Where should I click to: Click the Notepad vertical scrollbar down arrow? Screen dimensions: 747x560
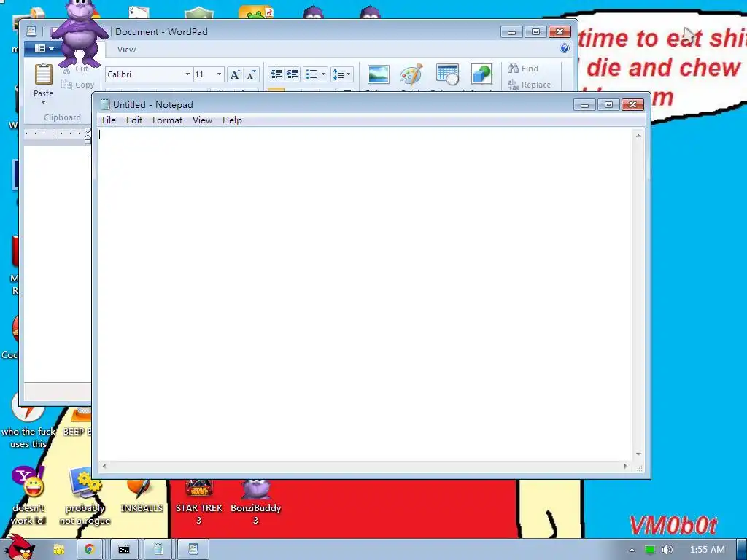(x=638, y=454)
